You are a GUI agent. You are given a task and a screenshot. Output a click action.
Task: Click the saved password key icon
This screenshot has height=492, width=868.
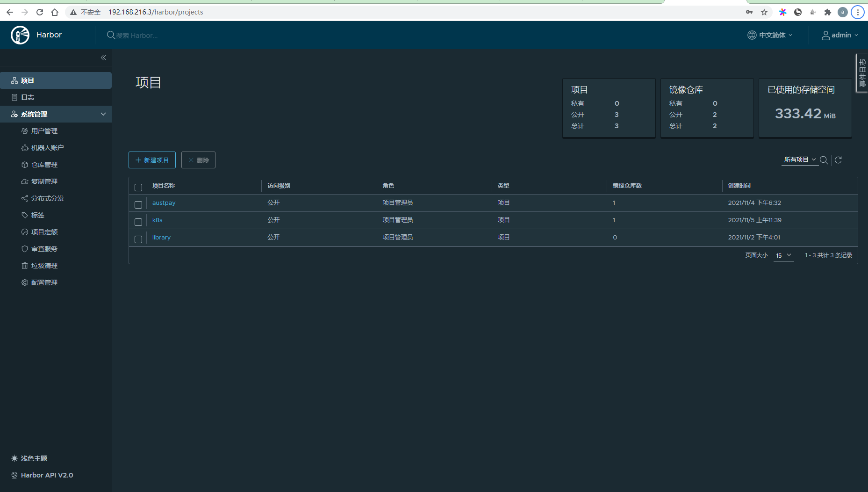click(x=749, y=12)
